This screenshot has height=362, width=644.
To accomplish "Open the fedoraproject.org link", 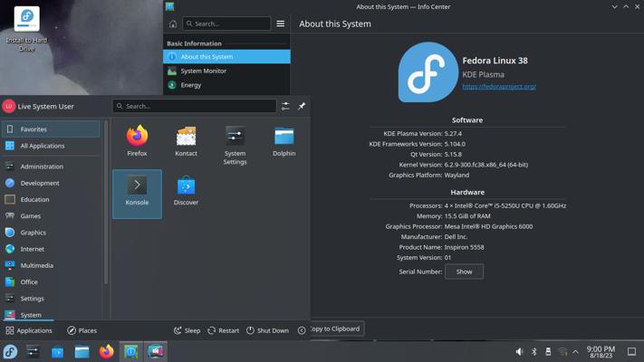I will [x=498, y=86].
